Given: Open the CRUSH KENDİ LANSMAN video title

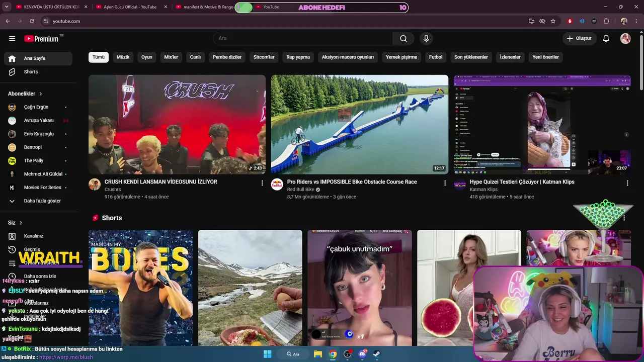Looking at the screenshot, I should click(x=161, y=182).
